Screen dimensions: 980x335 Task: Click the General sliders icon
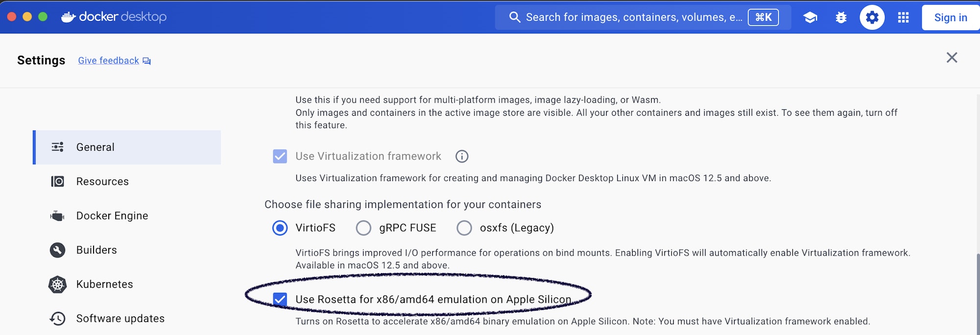(x=57, y=147)
